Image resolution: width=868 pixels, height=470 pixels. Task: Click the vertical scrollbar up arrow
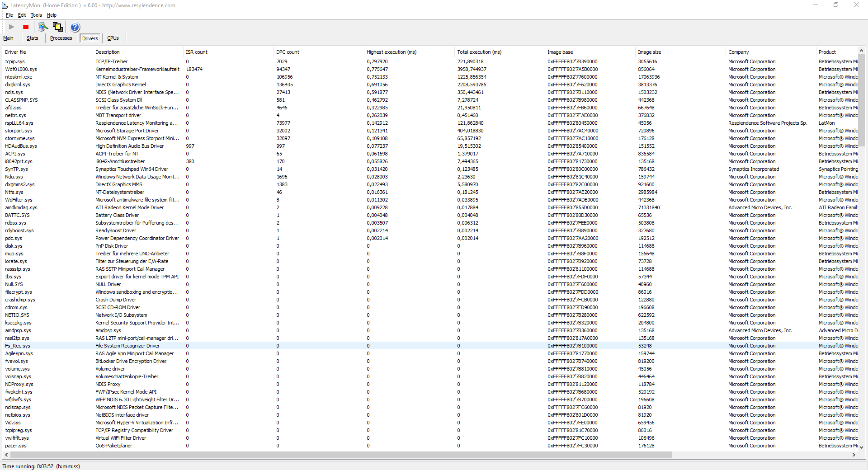click(x=862, y=51)
